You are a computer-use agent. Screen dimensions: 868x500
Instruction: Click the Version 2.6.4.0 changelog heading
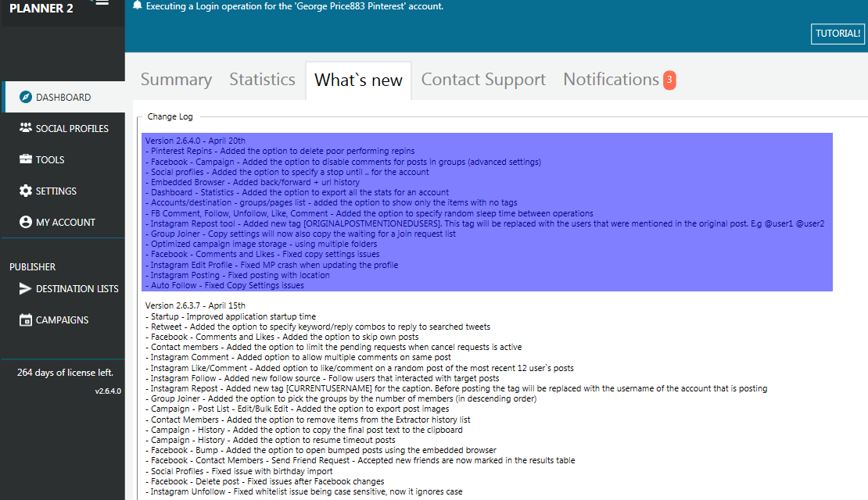point(195,141)
